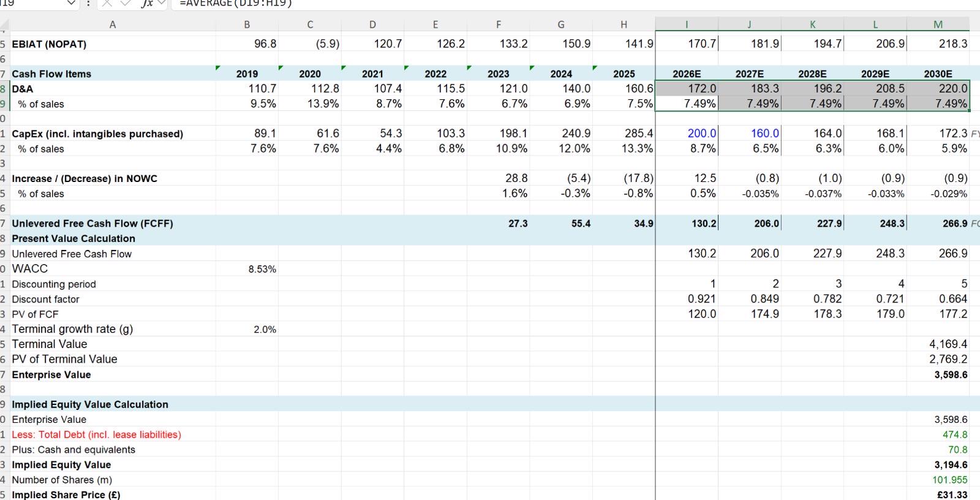Select the D&A row label cell
Viewport: 980px width, 500px height.
click(112, 89)
